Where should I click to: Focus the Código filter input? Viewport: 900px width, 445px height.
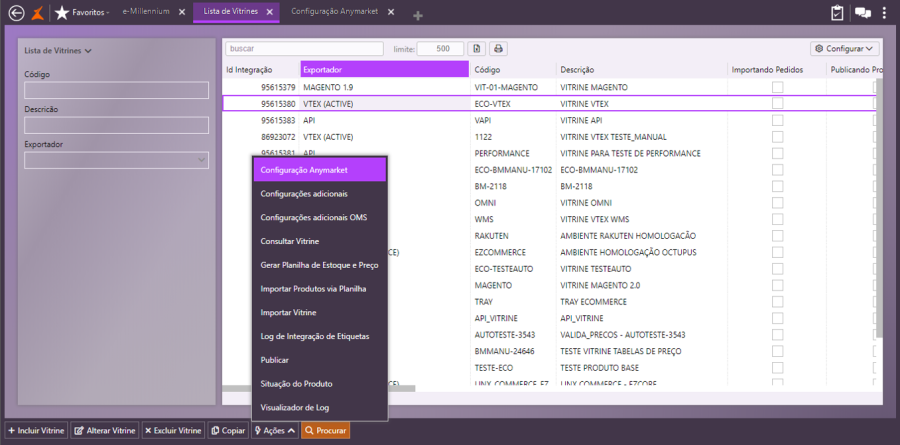117,90
